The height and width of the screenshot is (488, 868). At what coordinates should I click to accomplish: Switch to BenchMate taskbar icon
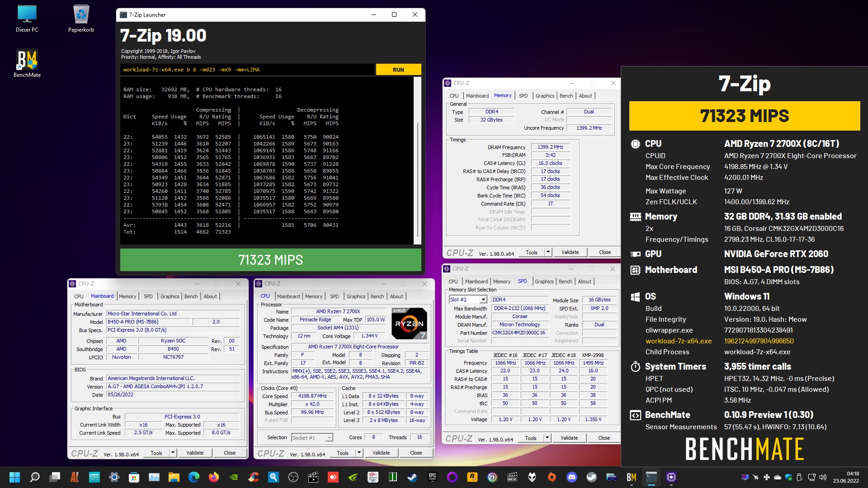pos(632,477)
